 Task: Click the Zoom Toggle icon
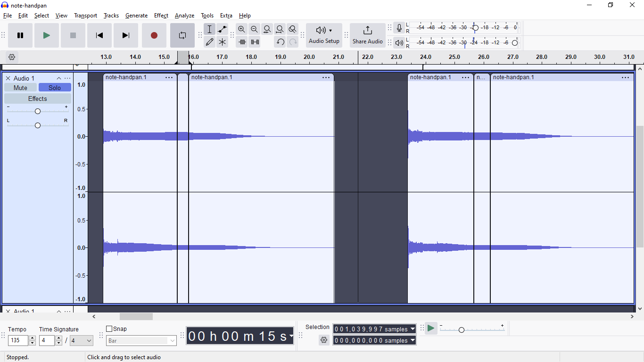coord(293,29)
